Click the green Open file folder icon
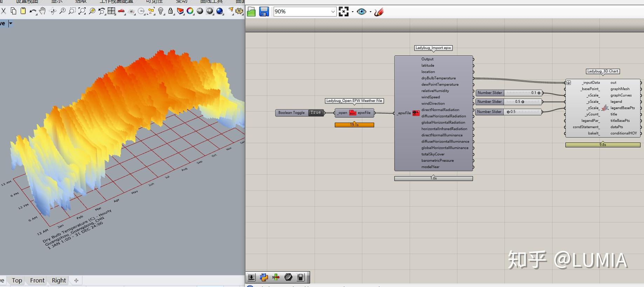This screenshot has width=644, height=287. (251, 12)
